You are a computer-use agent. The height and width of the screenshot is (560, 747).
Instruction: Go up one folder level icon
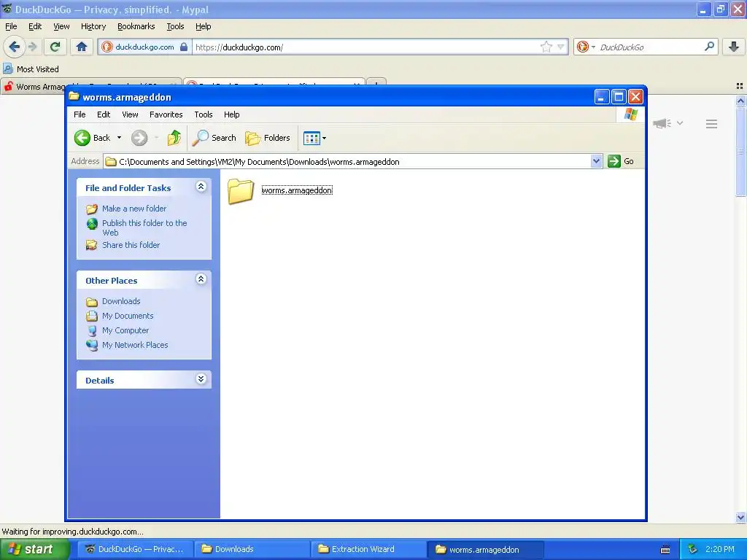[174, 138]
